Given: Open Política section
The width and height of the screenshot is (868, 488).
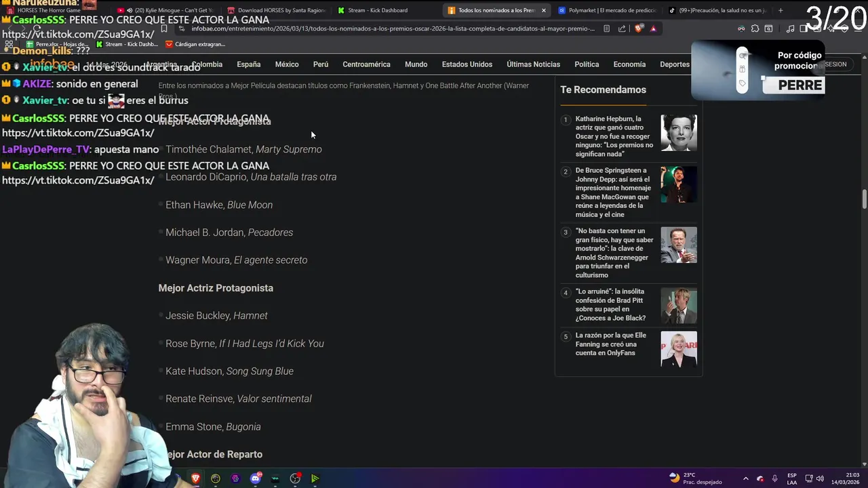Looking at the screenshot, I should pyautogui.click(x=587, y=64).
